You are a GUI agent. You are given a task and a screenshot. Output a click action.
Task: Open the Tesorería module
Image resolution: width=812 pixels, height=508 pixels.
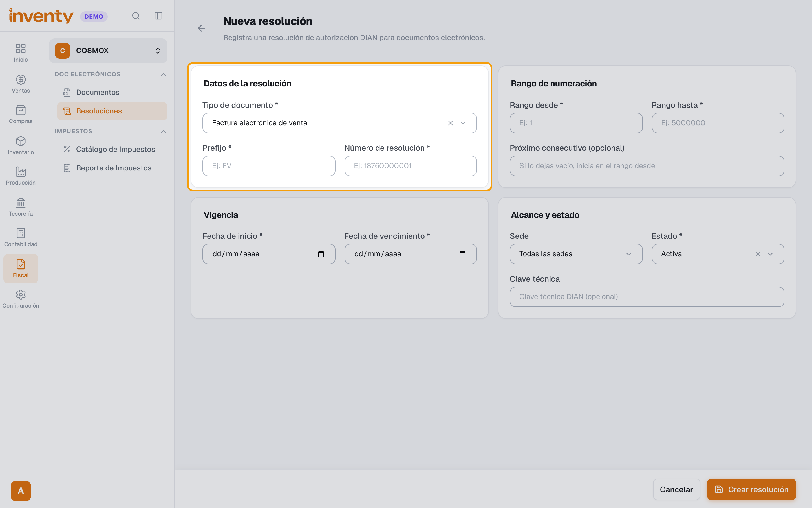[x=21, y=207]
